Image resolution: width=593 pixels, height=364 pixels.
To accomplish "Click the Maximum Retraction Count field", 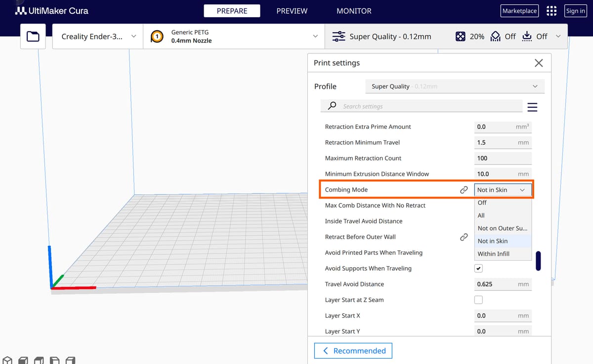I will pyautogui.click(x=503, y=159).
